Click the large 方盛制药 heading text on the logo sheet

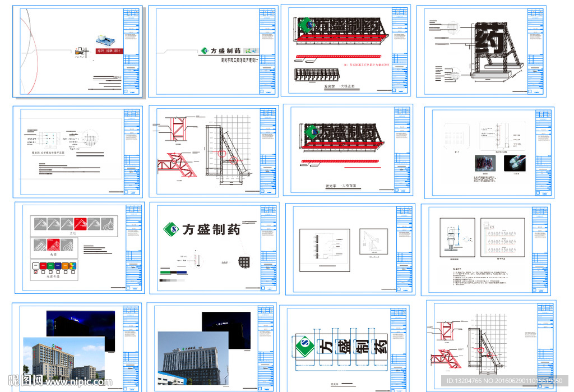[x=211, y=229]
